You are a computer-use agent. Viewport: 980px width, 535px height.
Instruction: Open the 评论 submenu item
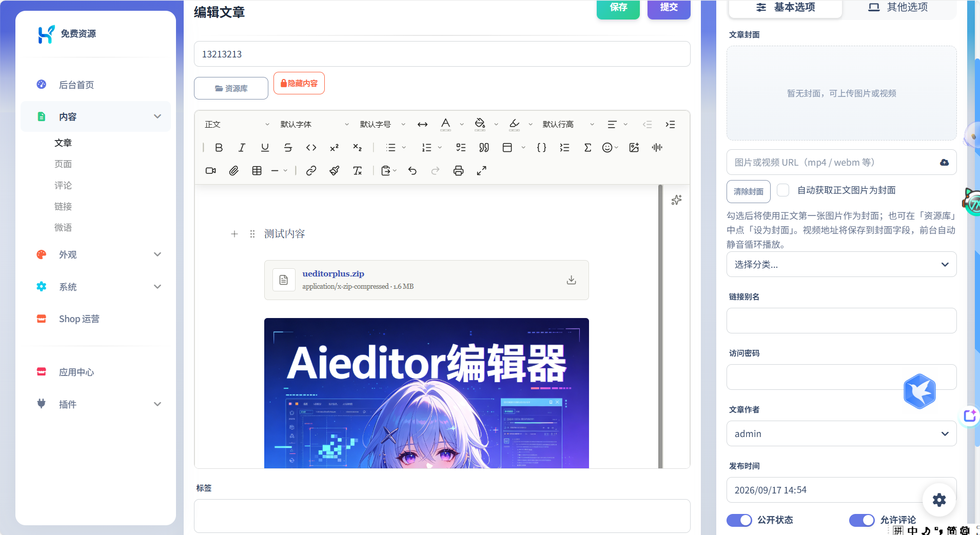(63, 185)
